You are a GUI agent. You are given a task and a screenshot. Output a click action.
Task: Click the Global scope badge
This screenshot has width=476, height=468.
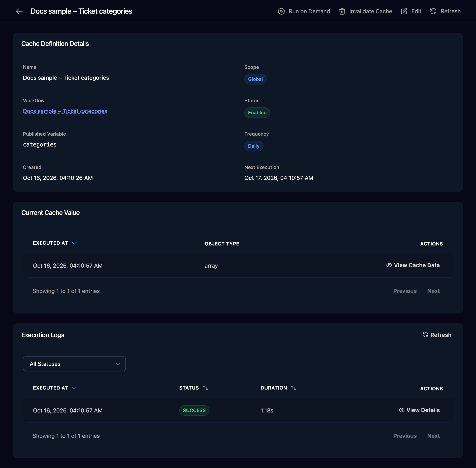(x=255, y=79)
